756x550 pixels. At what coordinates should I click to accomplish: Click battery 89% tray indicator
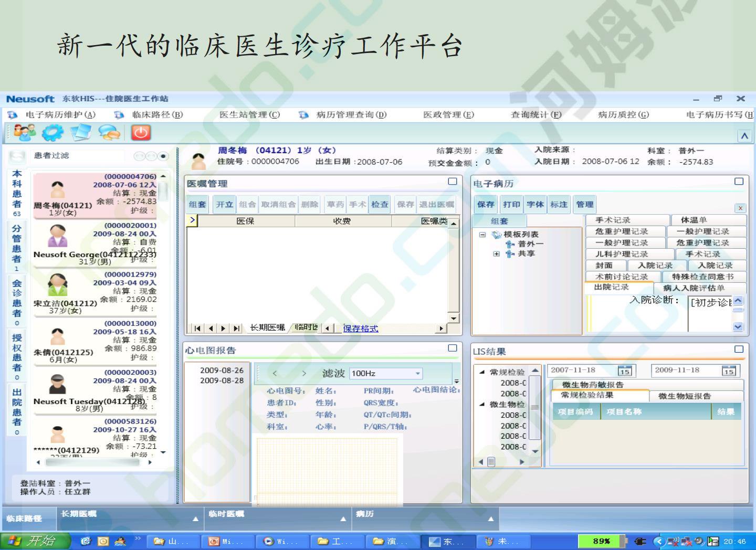[x=601, y=541]
